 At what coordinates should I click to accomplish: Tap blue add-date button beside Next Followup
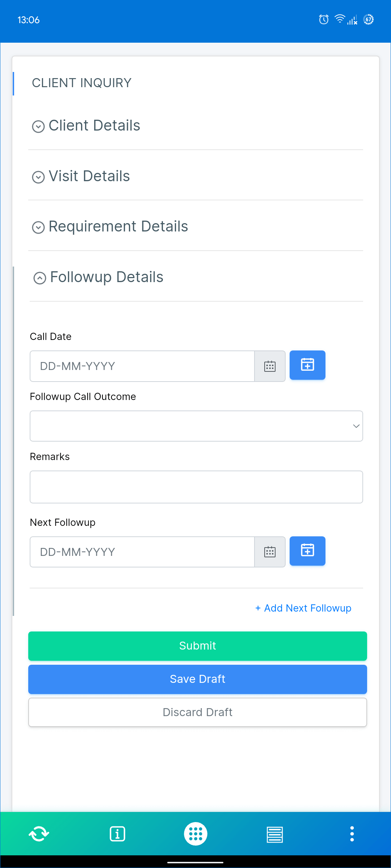coord(307,551)
